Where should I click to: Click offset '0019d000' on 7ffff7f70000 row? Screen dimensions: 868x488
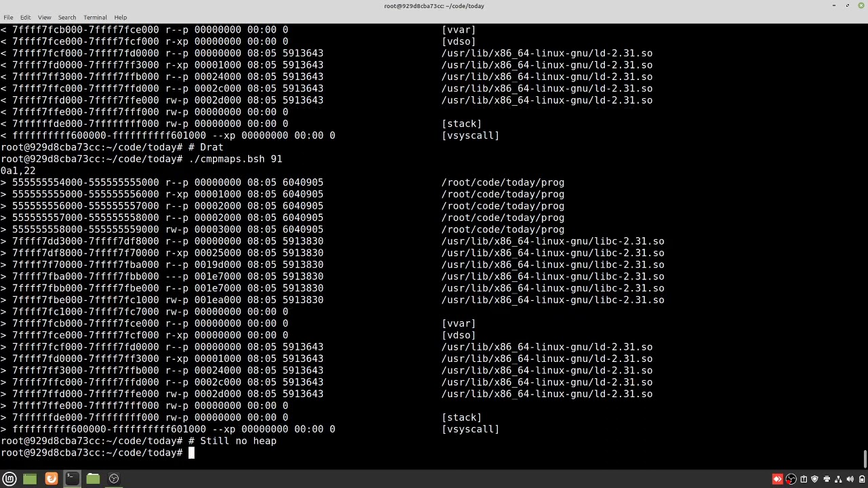tap(218, 264)
